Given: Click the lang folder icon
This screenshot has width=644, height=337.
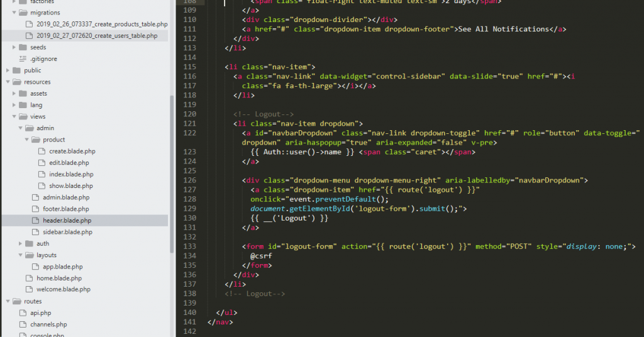Looking at the screenshot, I should pos(23,105).
